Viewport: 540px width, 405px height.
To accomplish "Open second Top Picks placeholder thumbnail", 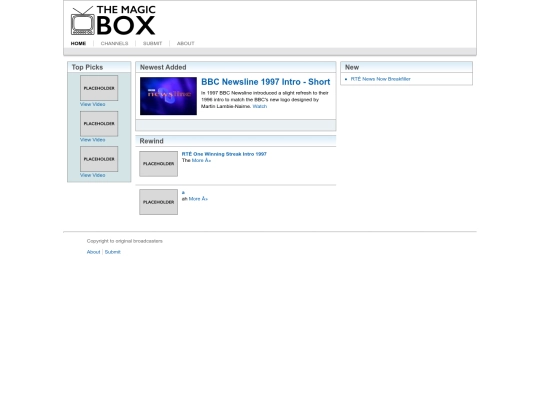I will coord(99,124).
